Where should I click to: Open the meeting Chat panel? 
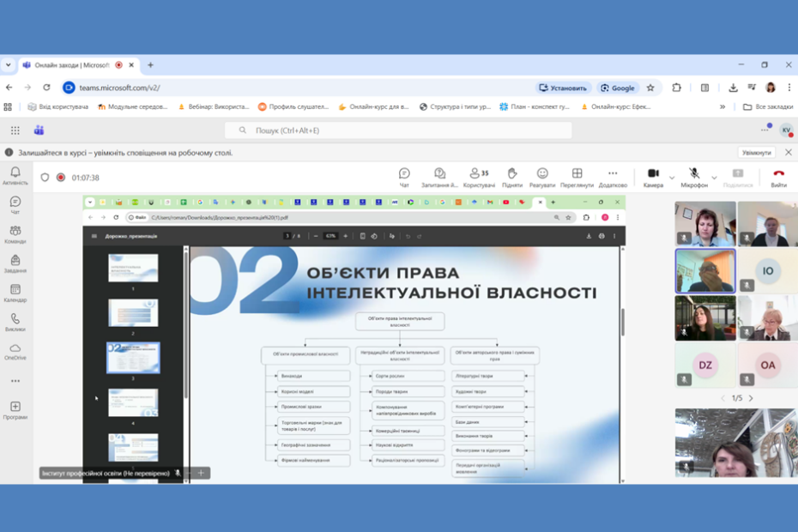tap(404, 177)
